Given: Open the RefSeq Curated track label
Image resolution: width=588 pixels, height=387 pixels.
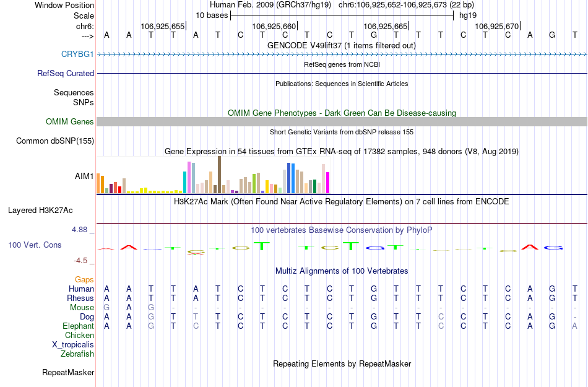Looking at the screenshot, I should click(x=65, y=73).
